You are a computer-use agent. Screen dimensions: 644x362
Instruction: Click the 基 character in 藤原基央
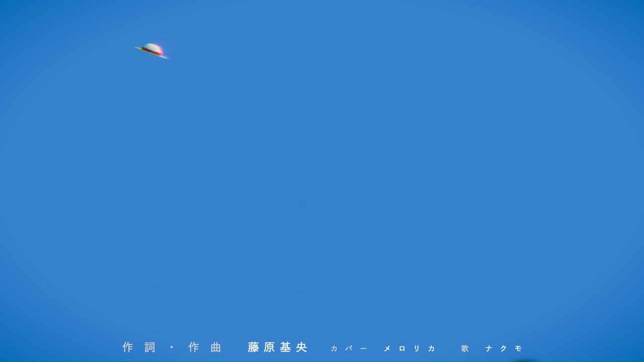pyautogui.click(x=285, y=347)
